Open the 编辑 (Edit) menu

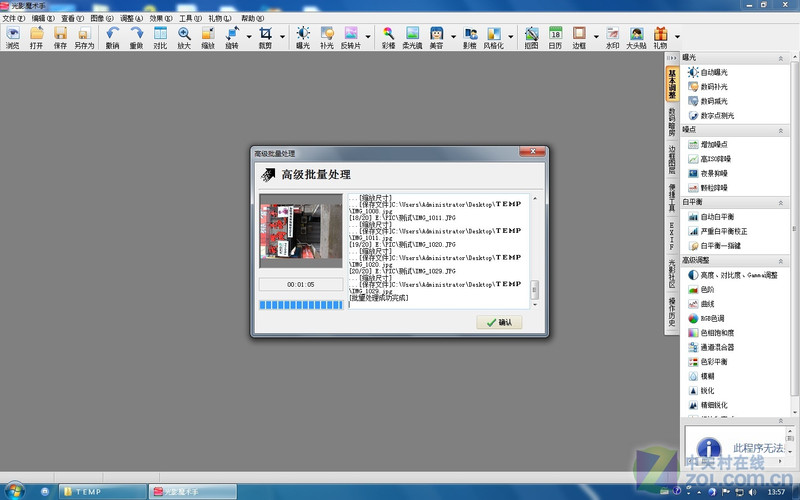point(43,18)
